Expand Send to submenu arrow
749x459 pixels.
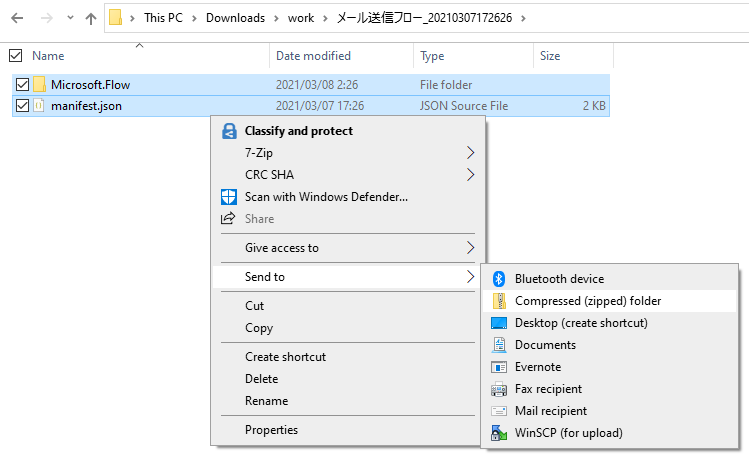coord(471,277)
